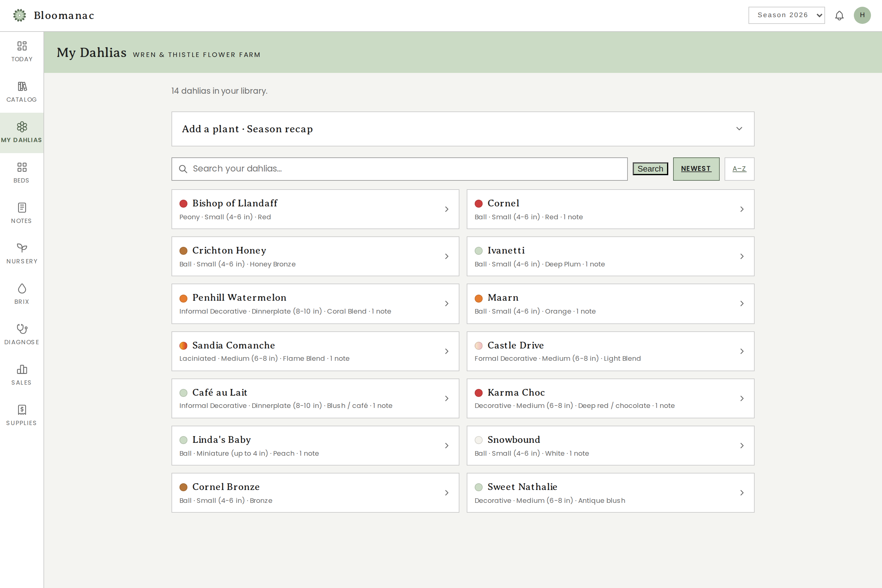Image resolution: width=882 pixels, height=588 pixels.
Task: Open the Penhill Watermelon card
Action: point(315,304)
